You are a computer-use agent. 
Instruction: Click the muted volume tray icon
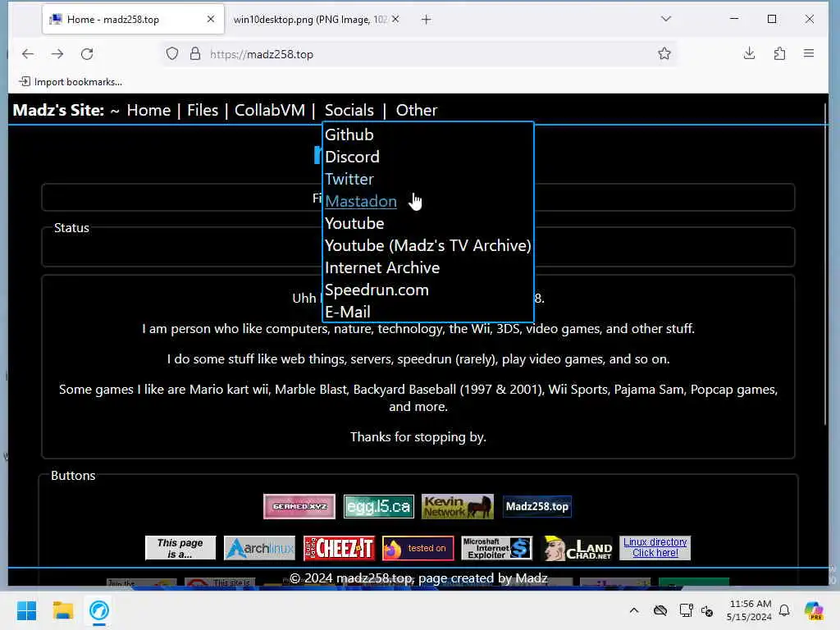[x=707, y=610]
